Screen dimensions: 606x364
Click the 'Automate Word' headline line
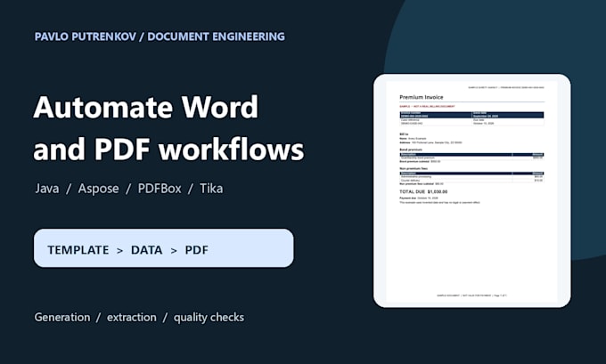point(145,107)
